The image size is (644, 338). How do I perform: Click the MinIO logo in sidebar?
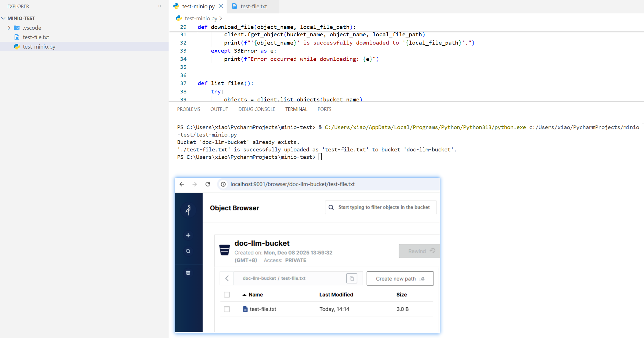[x=188, y=210]
